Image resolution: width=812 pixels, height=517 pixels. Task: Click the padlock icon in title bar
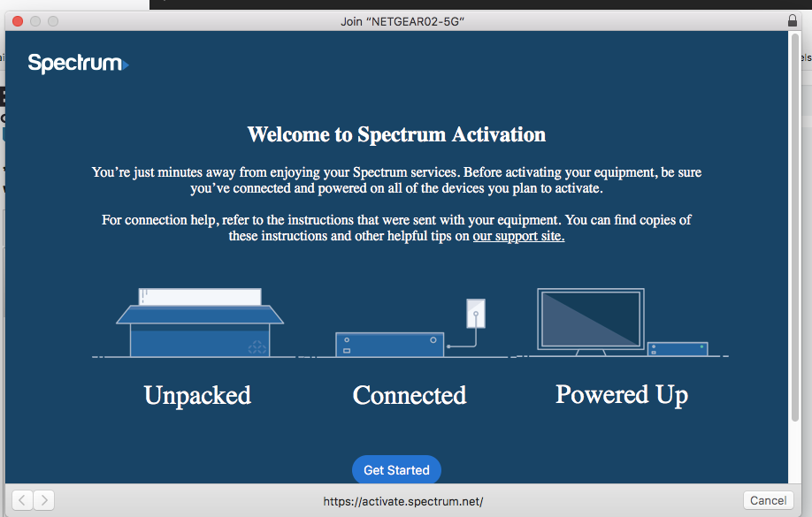click(793, 20)
